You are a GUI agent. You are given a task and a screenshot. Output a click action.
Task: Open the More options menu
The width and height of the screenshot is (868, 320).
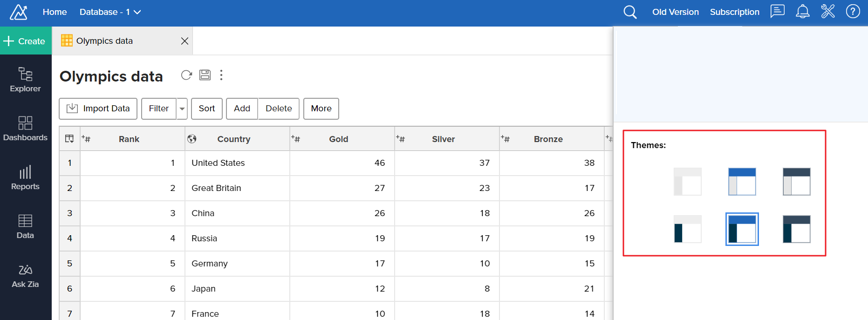tap(321, 109)
